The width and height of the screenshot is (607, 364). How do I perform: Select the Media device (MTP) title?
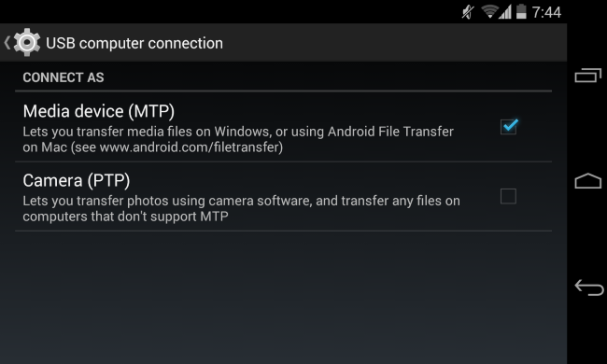point(99,111)
